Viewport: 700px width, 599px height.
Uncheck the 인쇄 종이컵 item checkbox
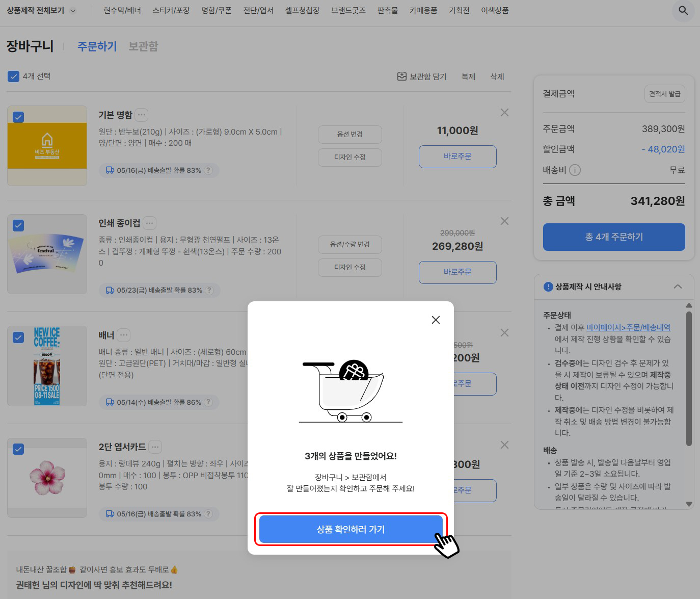tap(18, 225)
